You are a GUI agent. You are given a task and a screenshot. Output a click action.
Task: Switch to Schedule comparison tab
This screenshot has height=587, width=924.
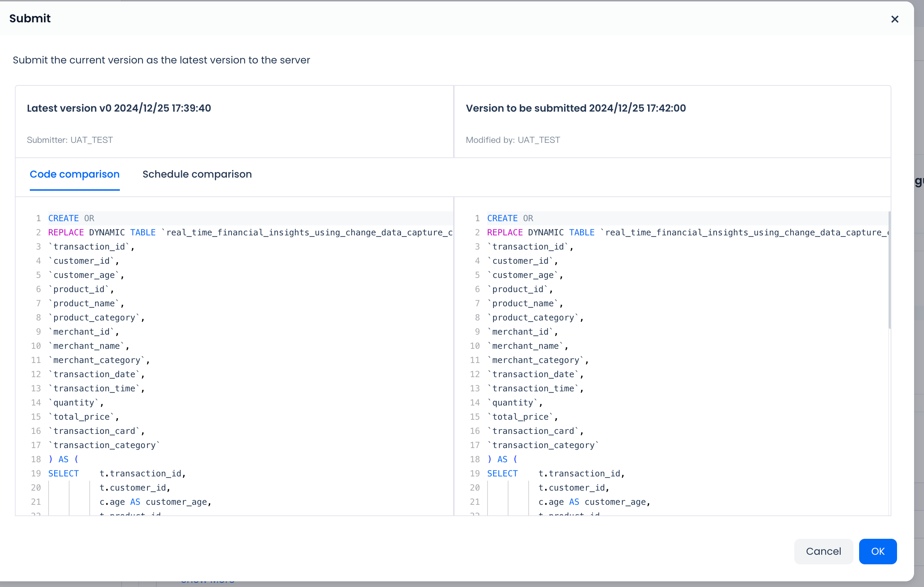coord(197,174)
